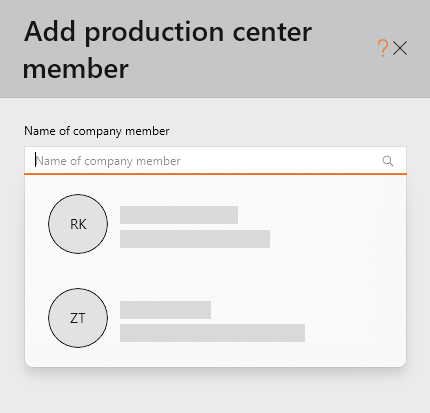Choose the RK member's blurred second line

(x=195, y=239)
